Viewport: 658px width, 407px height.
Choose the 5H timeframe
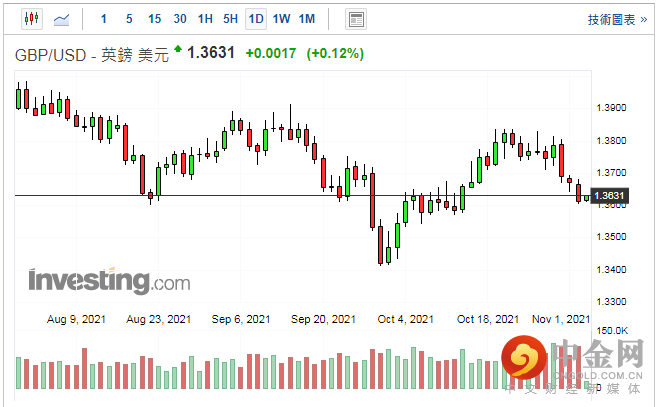coord(231,18)
